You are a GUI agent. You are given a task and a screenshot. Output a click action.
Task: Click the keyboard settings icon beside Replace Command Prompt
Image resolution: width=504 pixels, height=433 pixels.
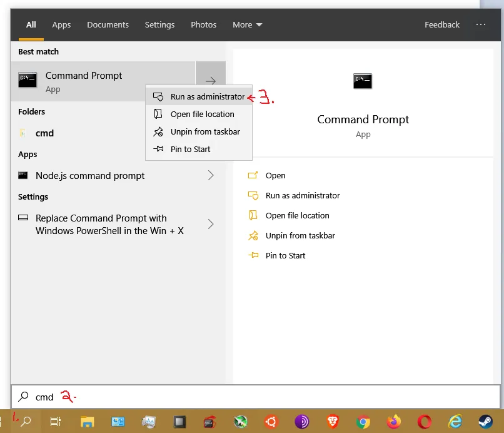(x=23, y=218)
